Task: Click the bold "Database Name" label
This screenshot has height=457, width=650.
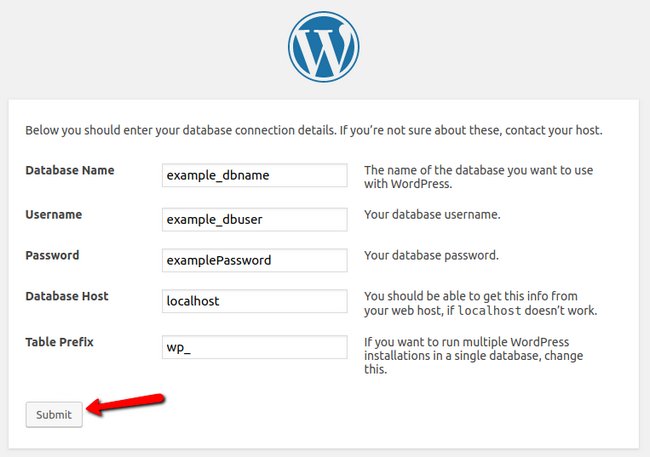Action: [x=70, y=170]
